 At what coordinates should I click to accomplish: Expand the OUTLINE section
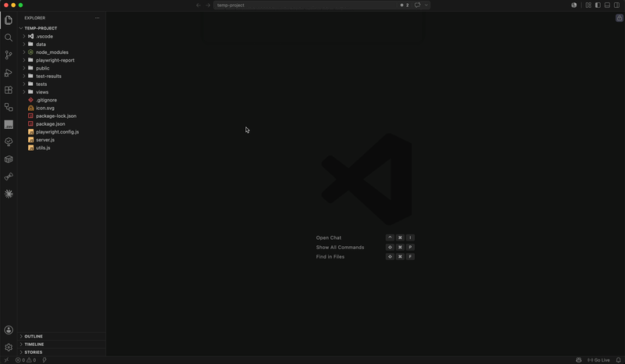62,337
